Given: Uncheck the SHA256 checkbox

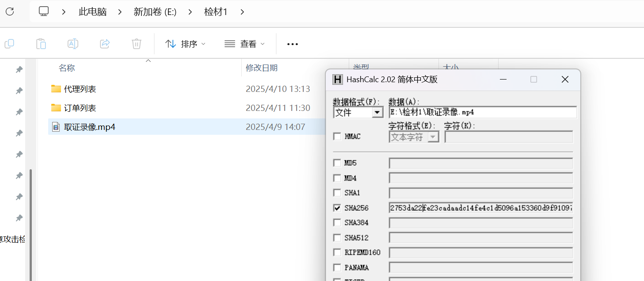Looking at the screenshot, I should [x=337, y=208].
